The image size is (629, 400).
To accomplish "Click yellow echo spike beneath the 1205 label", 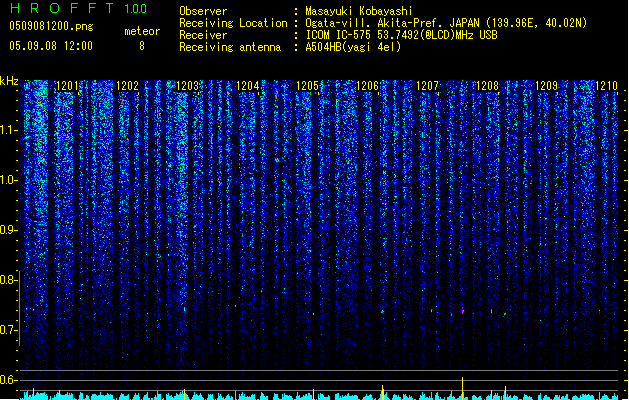I will point(313,394).
